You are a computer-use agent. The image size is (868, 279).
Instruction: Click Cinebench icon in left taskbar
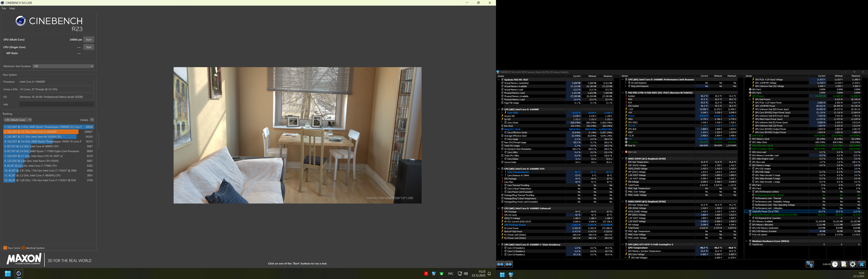pyautogui.click(x=19, y=274)
